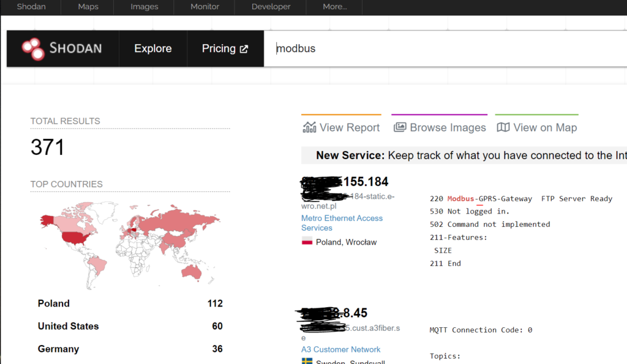Click the United States count 60
The width and height of the screenshot is (627, 364).
tap(217, 326)
